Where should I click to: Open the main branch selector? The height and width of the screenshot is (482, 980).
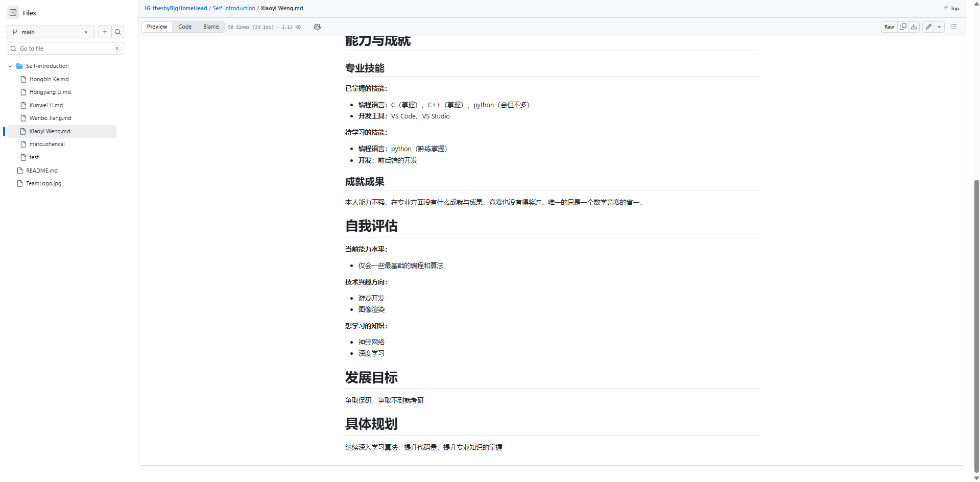point(50,32)
